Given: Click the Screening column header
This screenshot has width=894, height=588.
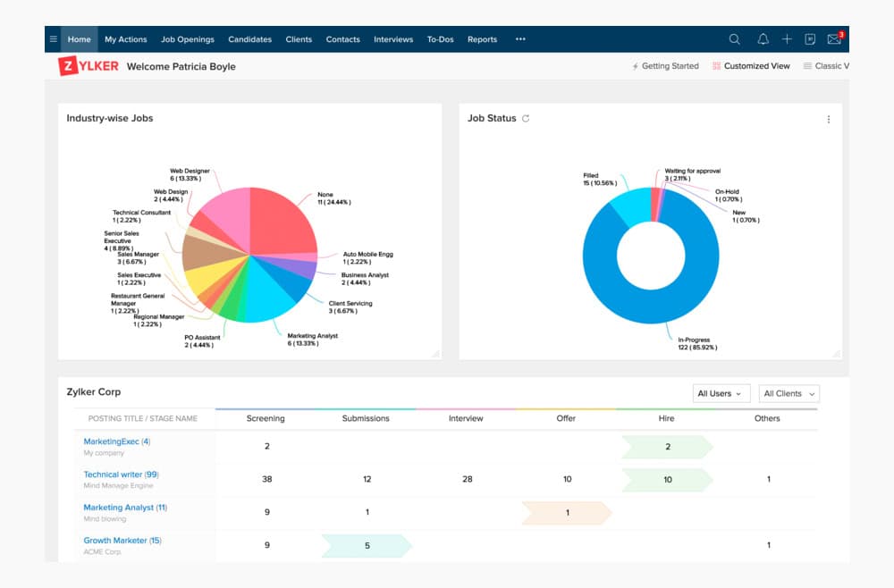Looking at the screenshot, I should [x=266, y=418].
